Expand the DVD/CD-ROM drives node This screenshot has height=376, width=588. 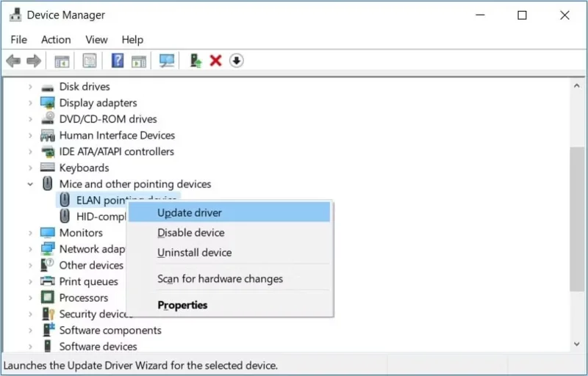click(30, 119)
